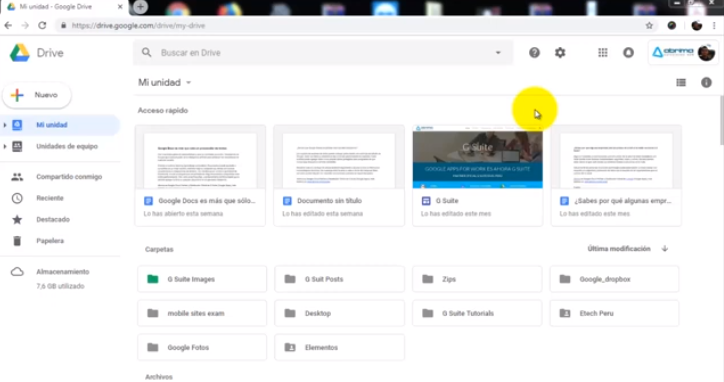Reverse sort direction arrow
The height and width of the screenshot is (382, 724).
664,249
